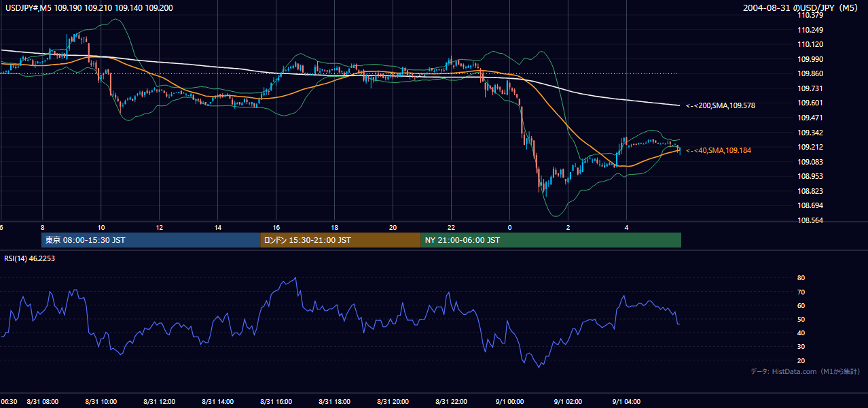Click the RSI(14) 46.2253 indicator label
The image size is (868, 408).
tap(30, 258)
